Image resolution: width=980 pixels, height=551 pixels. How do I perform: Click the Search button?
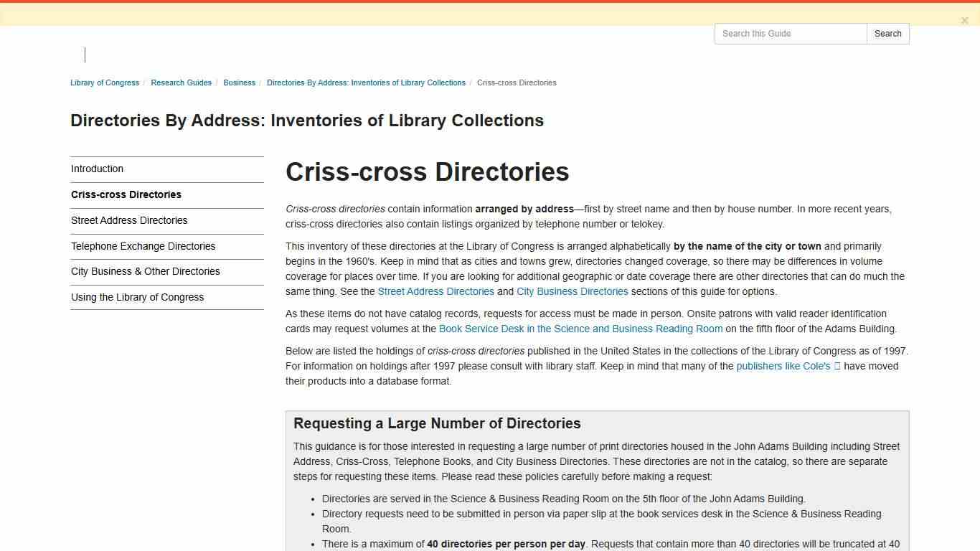887,33
